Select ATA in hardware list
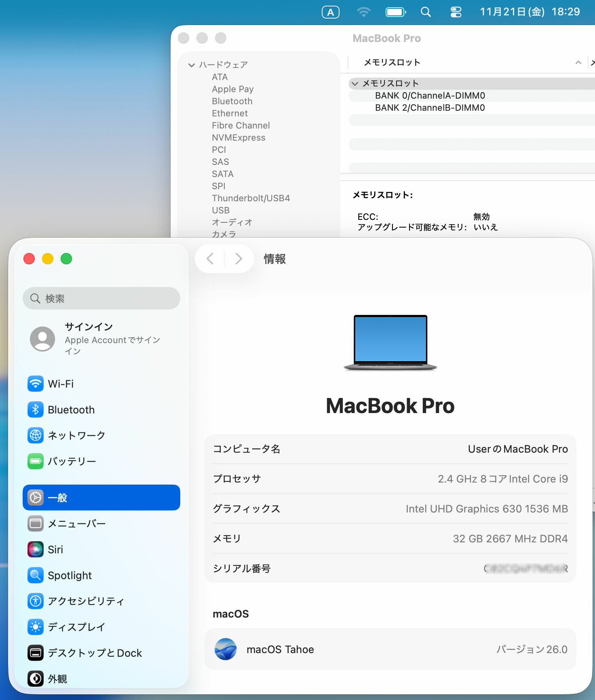The image size is (595, 700). coord(220,77)
